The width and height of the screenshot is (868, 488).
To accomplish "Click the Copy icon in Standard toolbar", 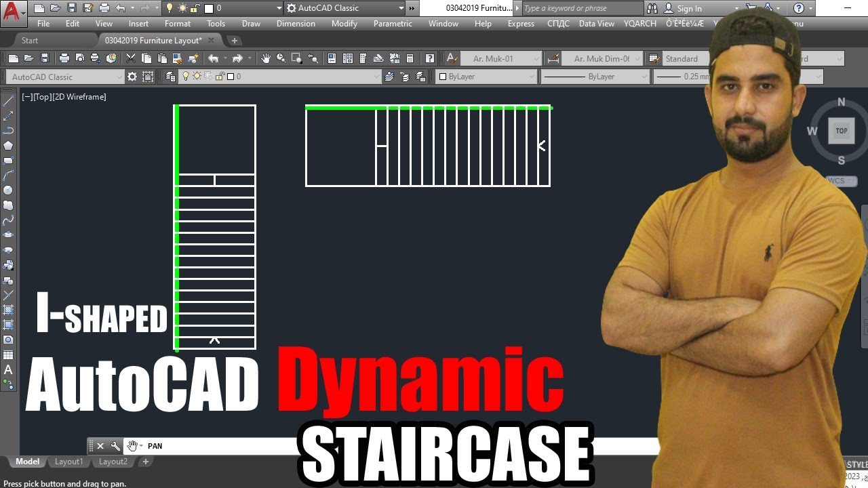I will (x=145, y=59).
